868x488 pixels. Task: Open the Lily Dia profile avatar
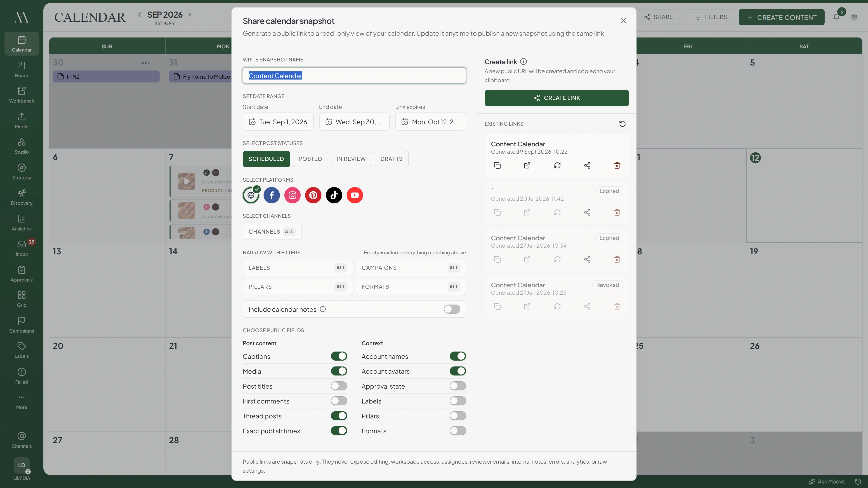[21, 465]
